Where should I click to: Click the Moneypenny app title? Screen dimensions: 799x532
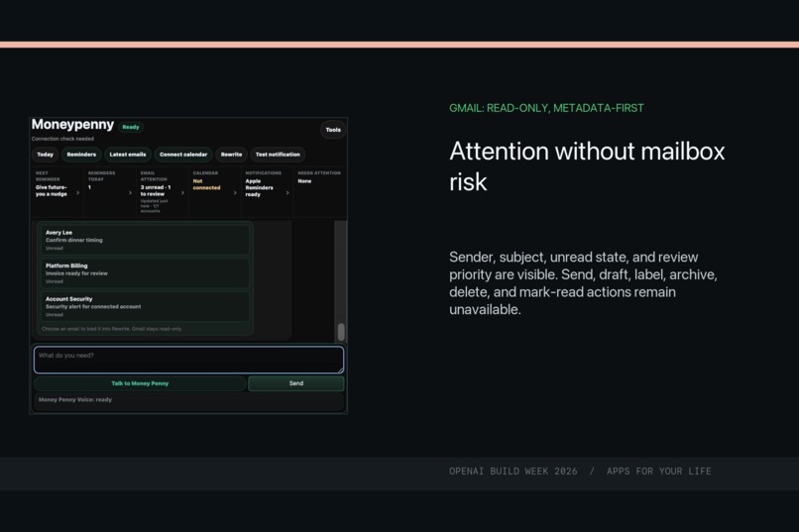pyautogui.click(x=73, y=125)
